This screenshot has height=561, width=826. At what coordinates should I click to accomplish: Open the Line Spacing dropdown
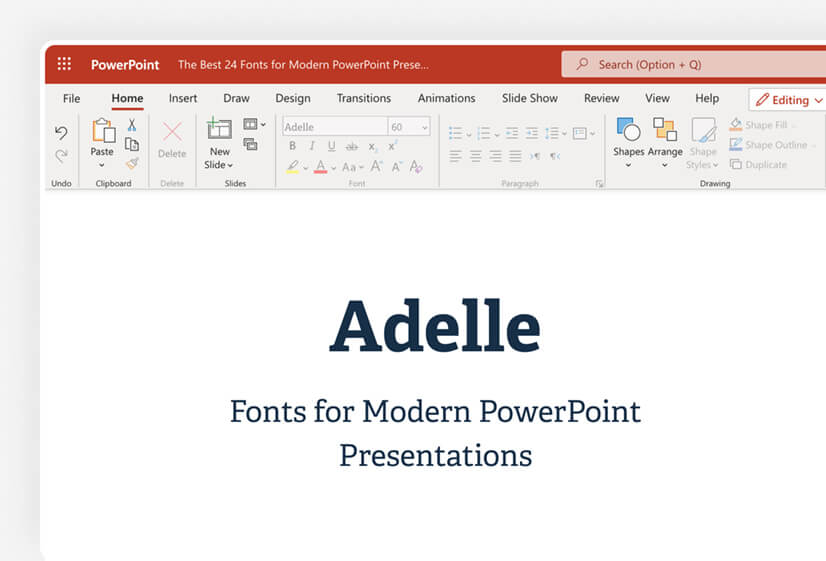tap(556, 133)
